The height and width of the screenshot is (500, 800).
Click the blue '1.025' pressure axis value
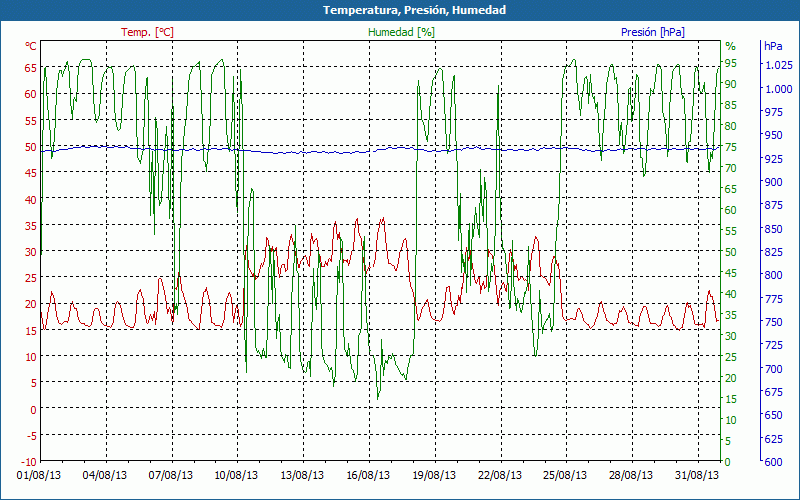779,65
